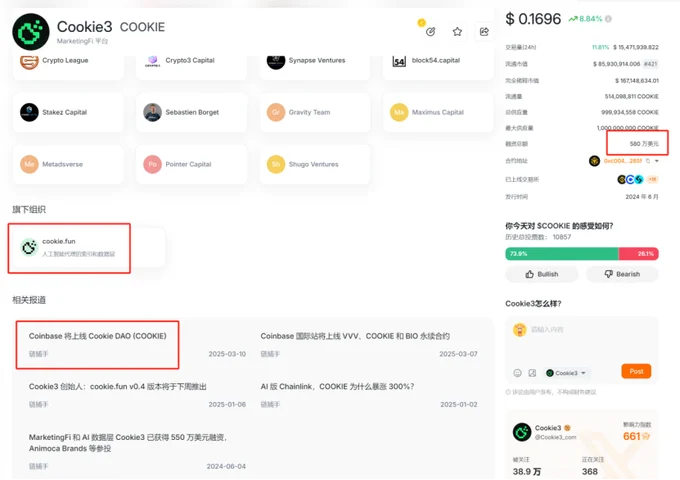Image resolution: width=680 pixels, height=480 pixels.
Task: Open the Crypto3 Capital investor card
Action: point(191,65)
